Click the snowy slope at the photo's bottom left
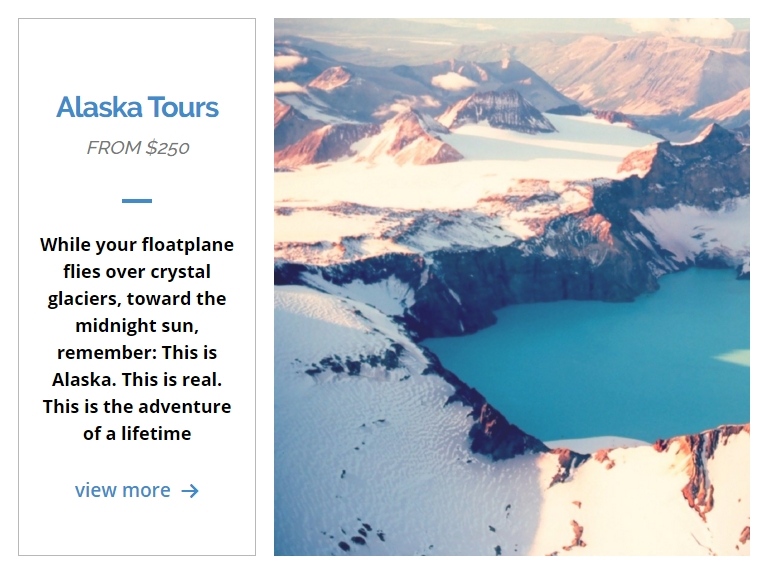This screenshot has height=574, width=768. (x=350, y=470)
